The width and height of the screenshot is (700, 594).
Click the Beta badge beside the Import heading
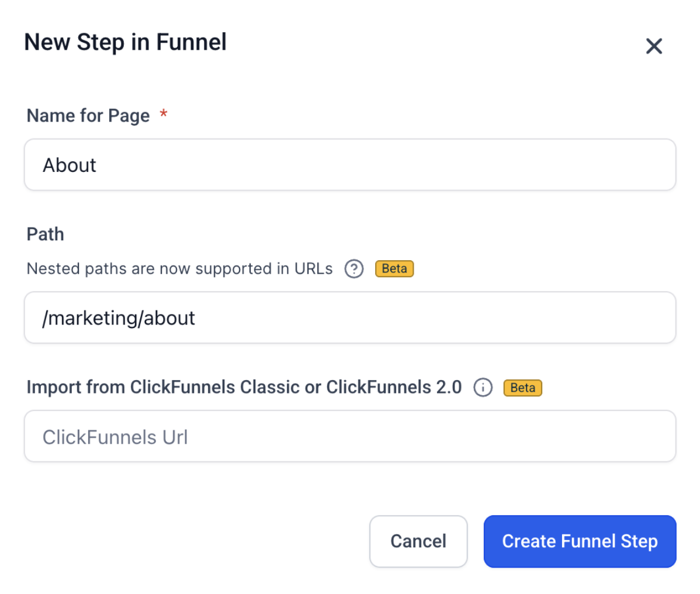pos(522,388)
